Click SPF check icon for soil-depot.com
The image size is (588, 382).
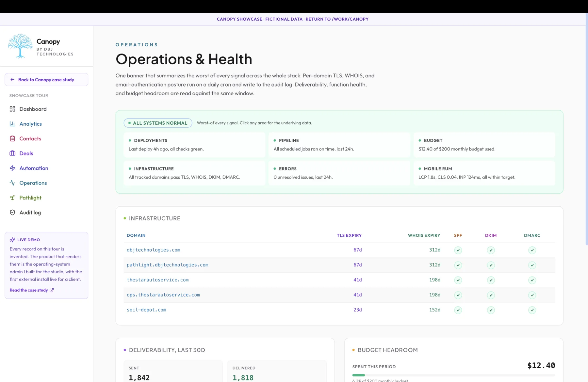[x=458, y=310]
